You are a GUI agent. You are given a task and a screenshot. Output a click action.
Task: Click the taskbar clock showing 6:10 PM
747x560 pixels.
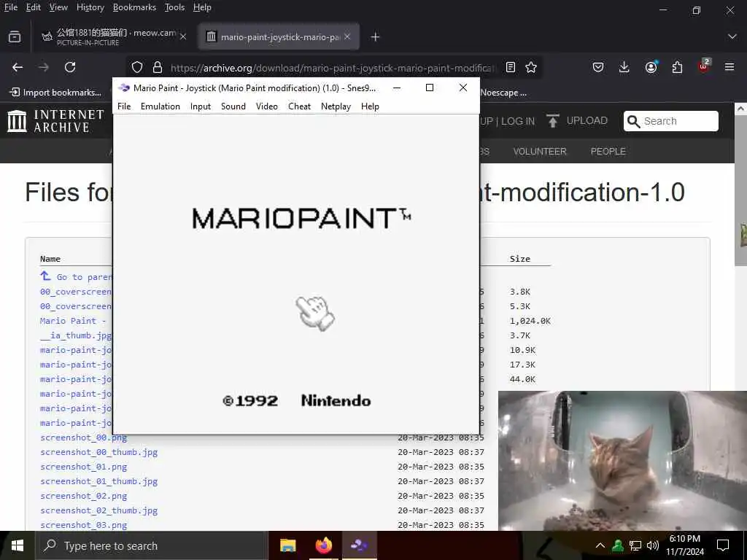[684, 545]
